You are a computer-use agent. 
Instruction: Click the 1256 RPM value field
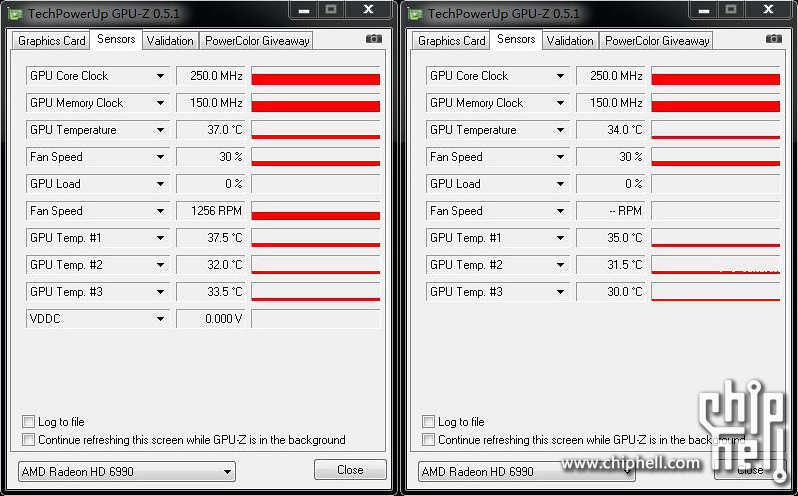[x=211, y=211]
